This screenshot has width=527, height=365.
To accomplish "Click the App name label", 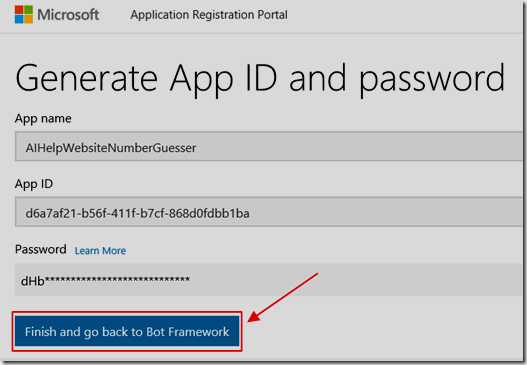I will pos(43,119).
